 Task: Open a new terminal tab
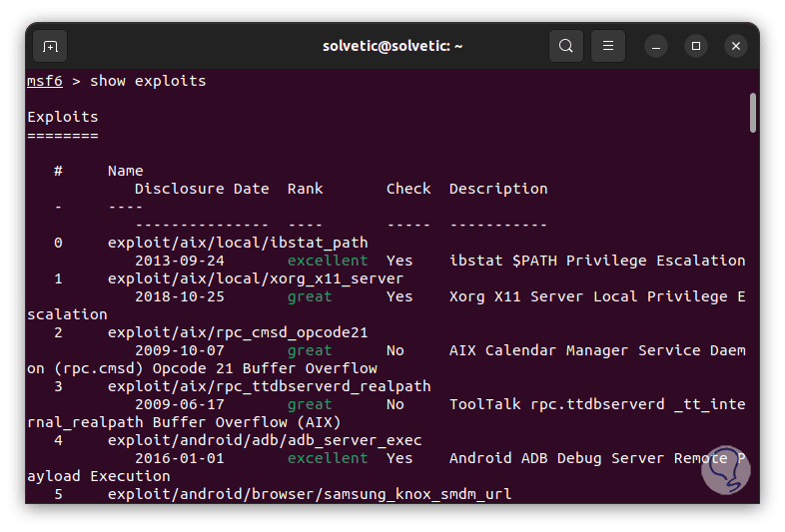pos(50,46)
